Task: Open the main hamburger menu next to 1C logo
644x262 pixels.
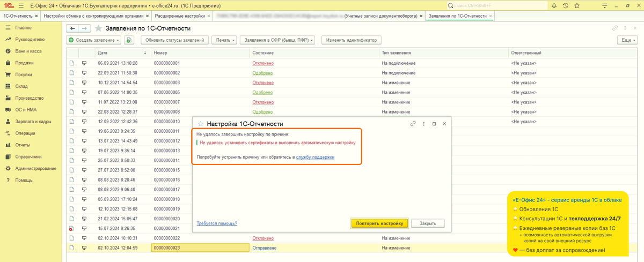Action: [x=21, y=5]
